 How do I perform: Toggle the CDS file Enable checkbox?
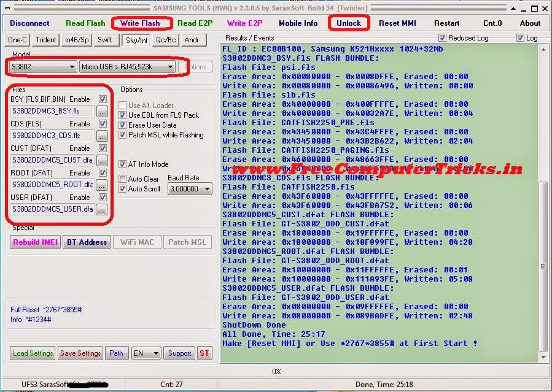(x=103, y=124)
